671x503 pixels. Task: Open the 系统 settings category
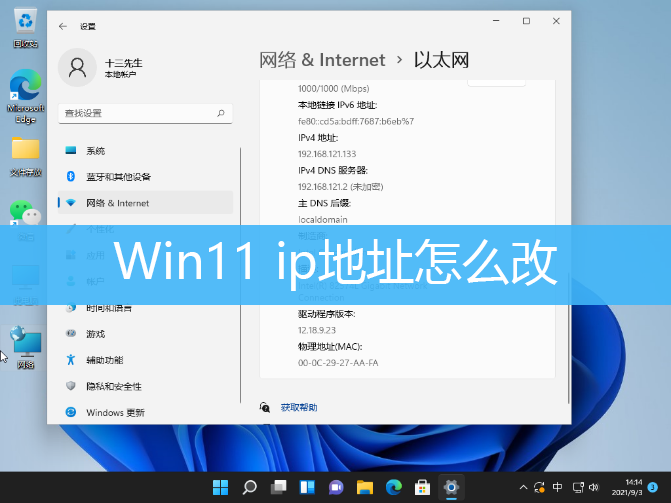click(95, 150)
